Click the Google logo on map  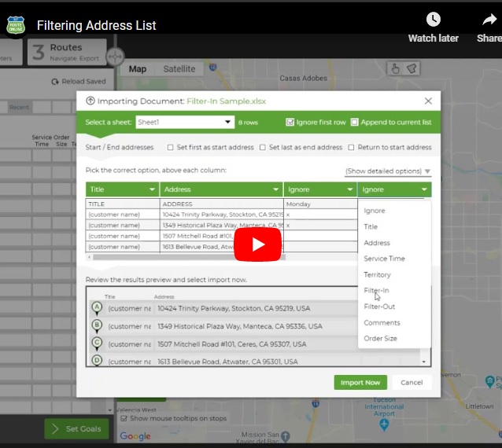coord(135,436)
